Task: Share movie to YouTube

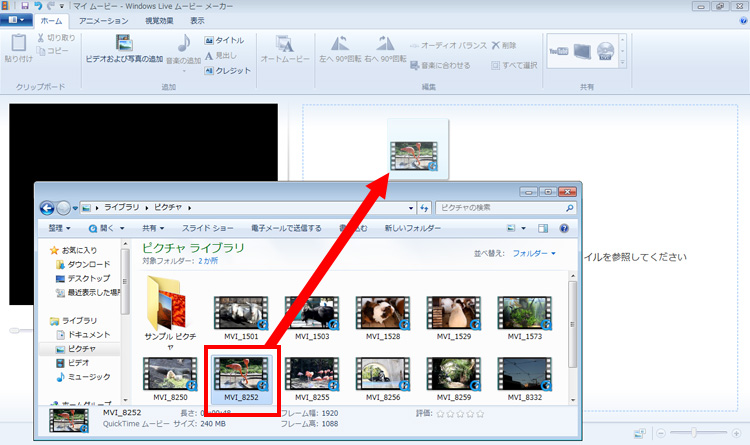Action: coord(558,51)
